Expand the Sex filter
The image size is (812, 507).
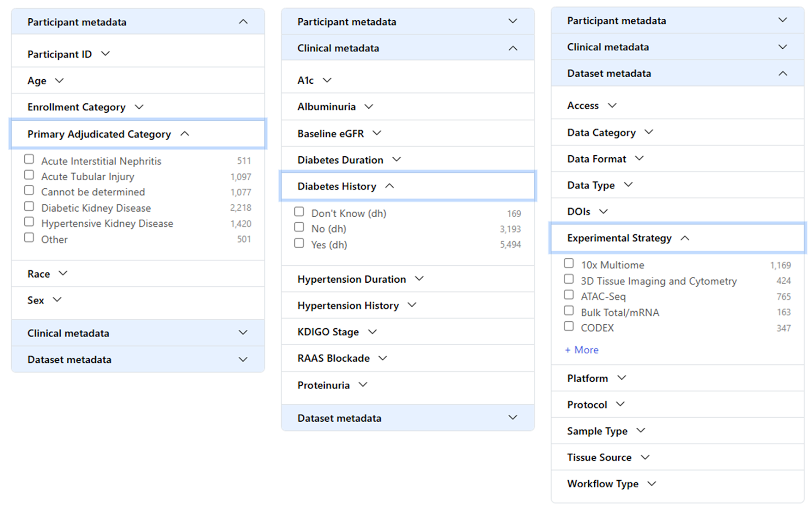(x=138, y=300)
